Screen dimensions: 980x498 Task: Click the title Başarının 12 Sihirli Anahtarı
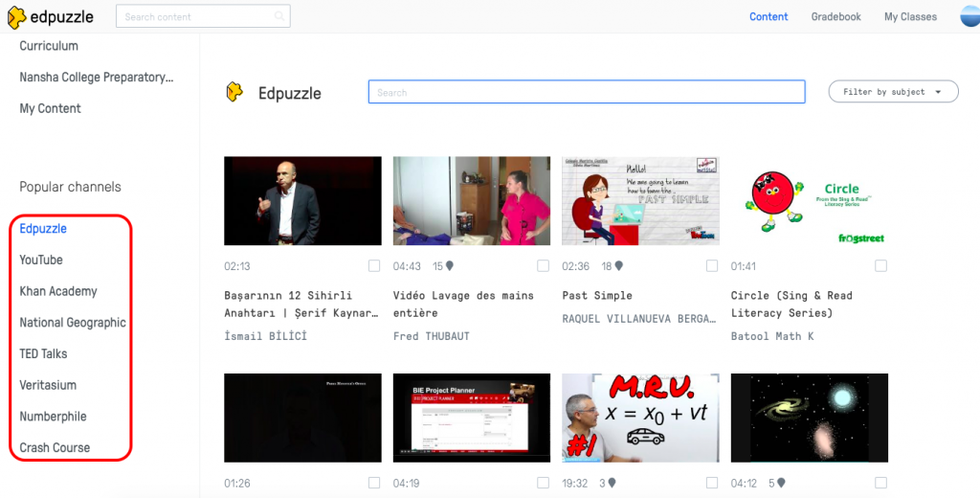click(301, 304)
